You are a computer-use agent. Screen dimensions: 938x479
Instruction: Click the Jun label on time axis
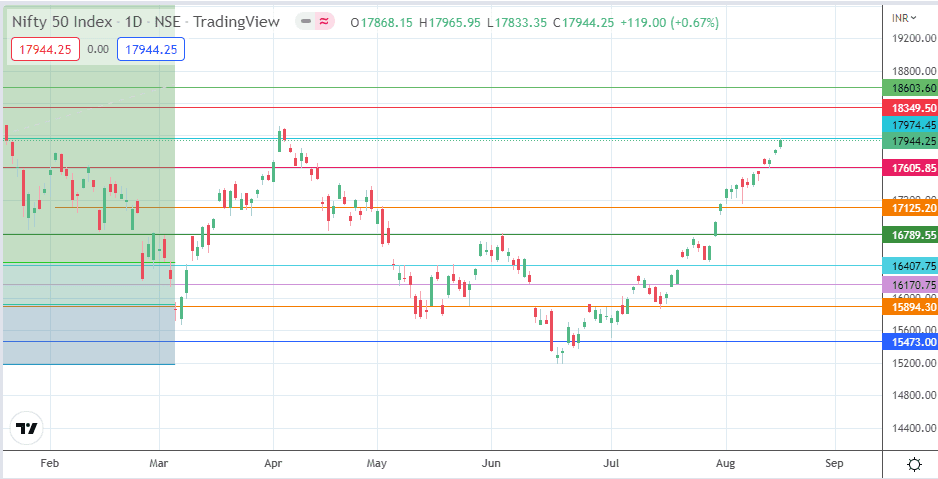(492, 463)
